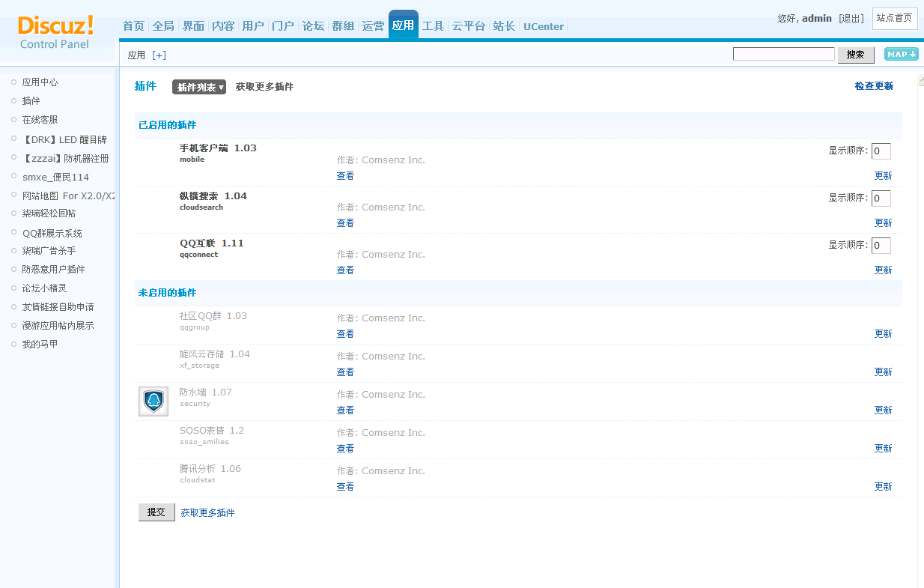Click 查看 for the 社区QQ群 plugin

(345, 334)
